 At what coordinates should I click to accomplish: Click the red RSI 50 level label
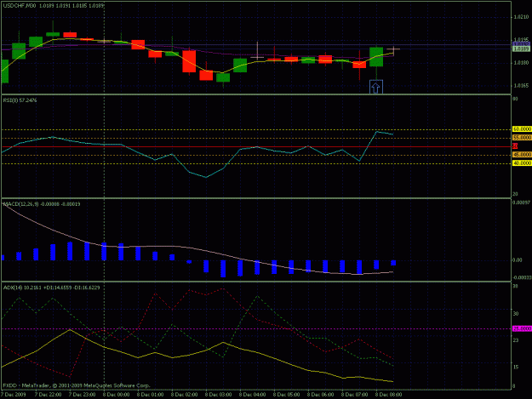pyautogui.click(x=515, y=146)
